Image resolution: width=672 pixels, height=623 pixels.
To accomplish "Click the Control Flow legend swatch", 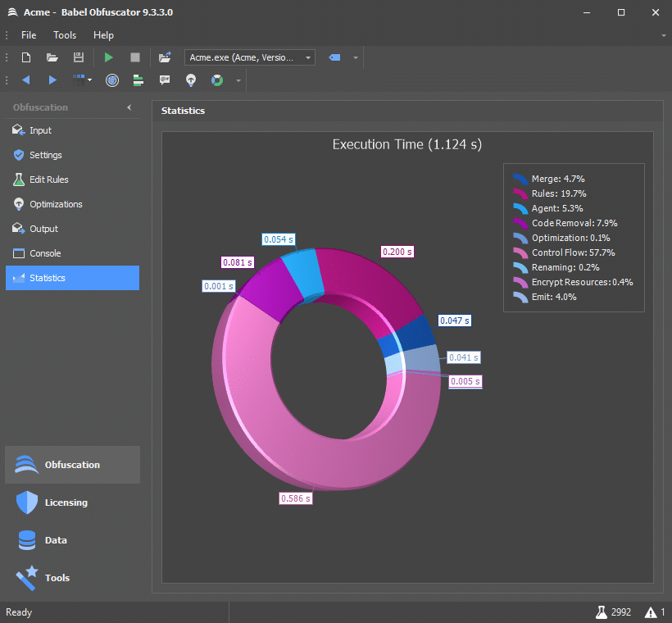I will point(520,252).
